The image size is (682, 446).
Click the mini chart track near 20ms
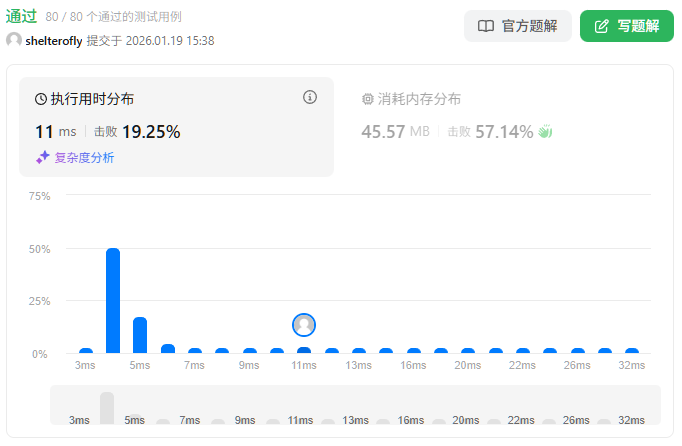point(467,420)
